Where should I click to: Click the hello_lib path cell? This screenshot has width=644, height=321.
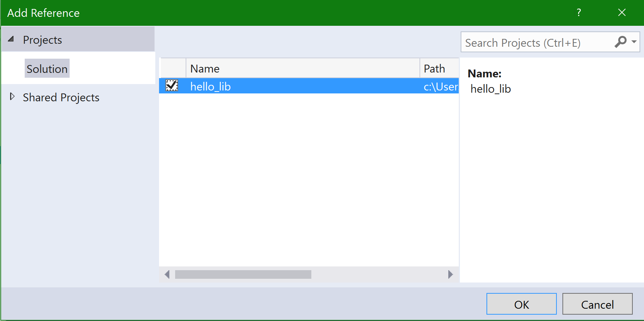(x=440, y=86)
